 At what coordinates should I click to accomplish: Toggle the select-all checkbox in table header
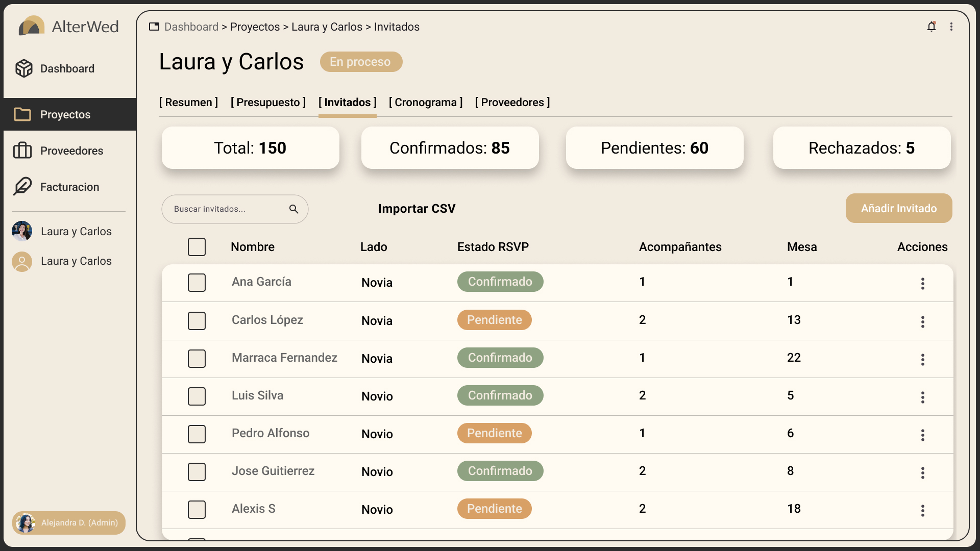[x=197, y=247]
